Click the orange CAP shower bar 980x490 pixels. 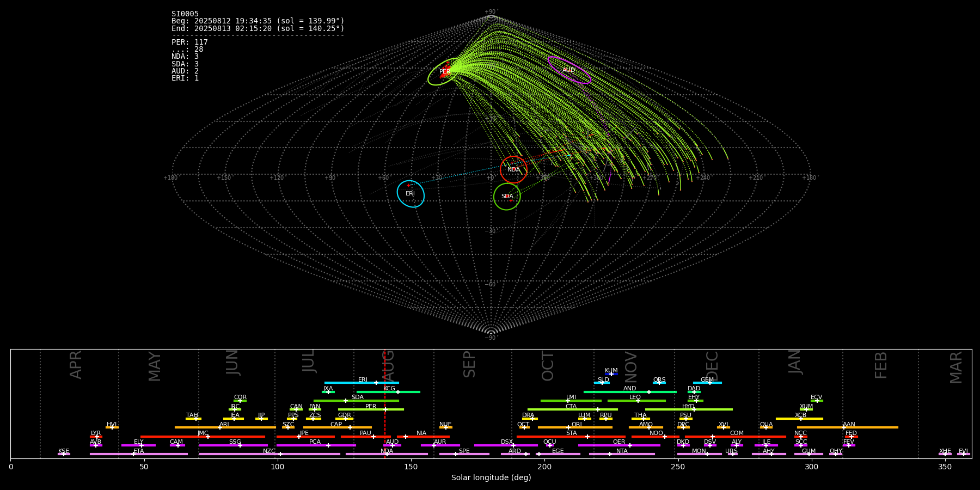point(338,427)
